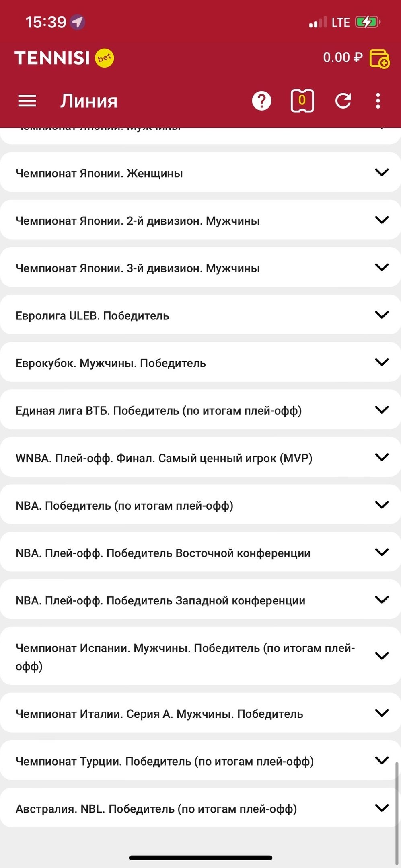Image resolution: width=401 pixels, height=868 pixels.
Task: Refresh the betting line
Action: point(343,101)
